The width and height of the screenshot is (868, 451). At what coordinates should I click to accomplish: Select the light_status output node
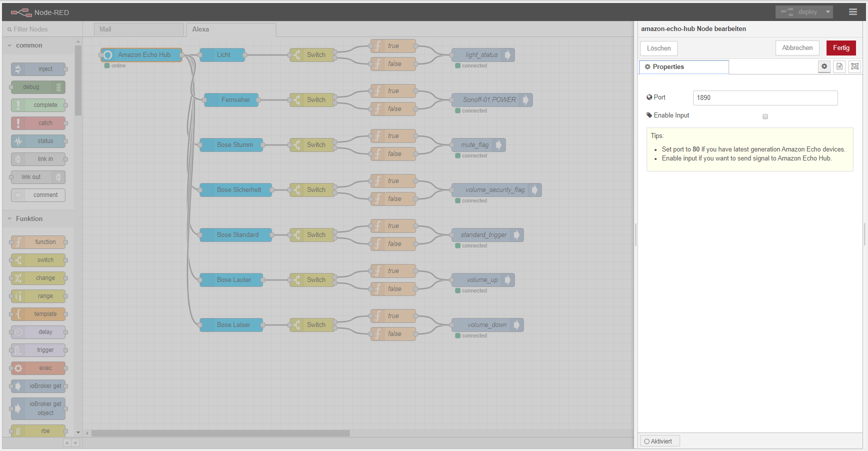(x=483, y=55)
